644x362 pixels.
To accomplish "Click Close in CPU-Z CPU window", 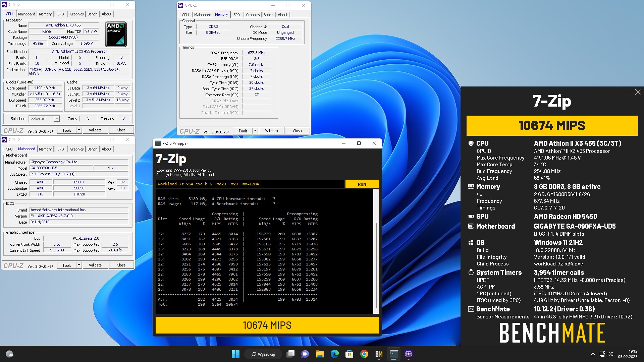I will 121,130.
